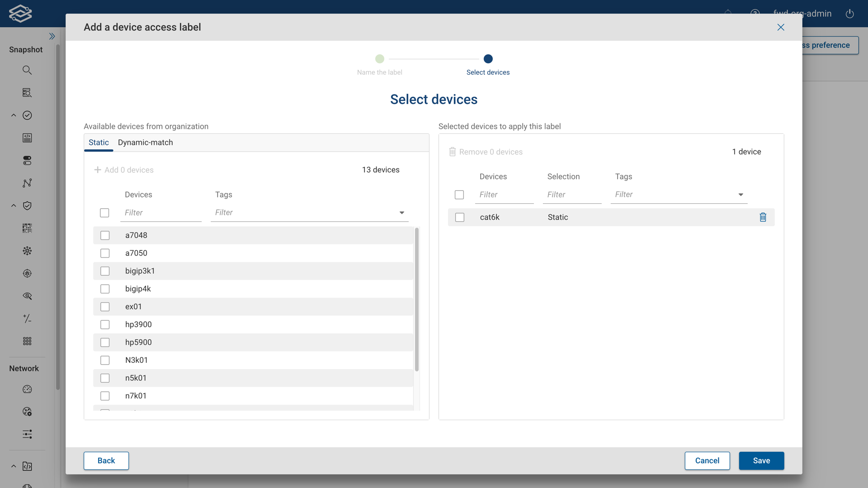
Task: Toggle the select-all checkbox in available devices list
Action: tap(104, 212)
